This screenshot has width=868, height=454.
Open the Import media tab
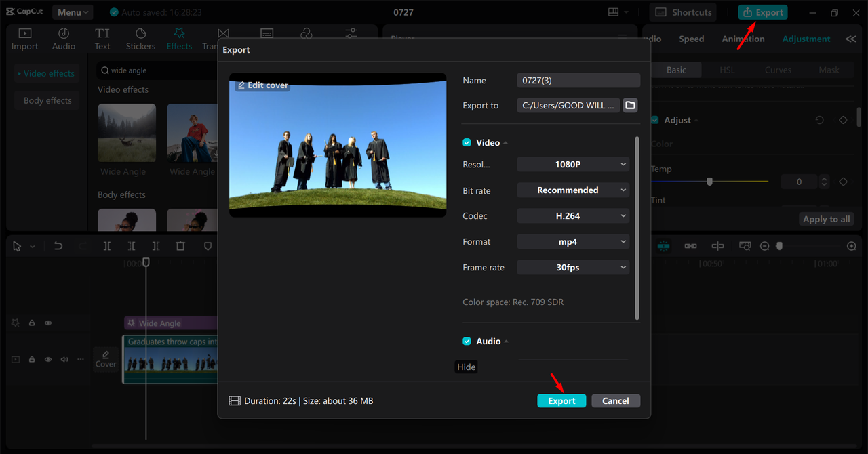coord(24,39)
